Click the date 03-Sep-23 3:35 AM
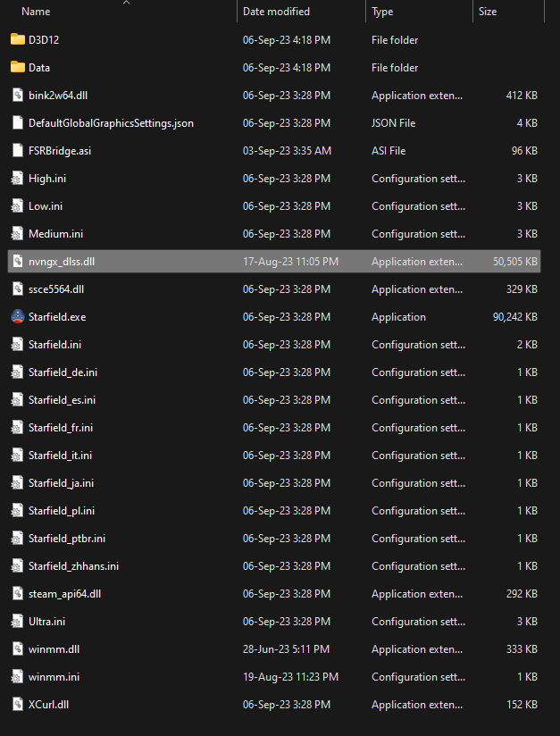Image resolution: width=560 pixels, height=736 pixels. pos(287,151)
